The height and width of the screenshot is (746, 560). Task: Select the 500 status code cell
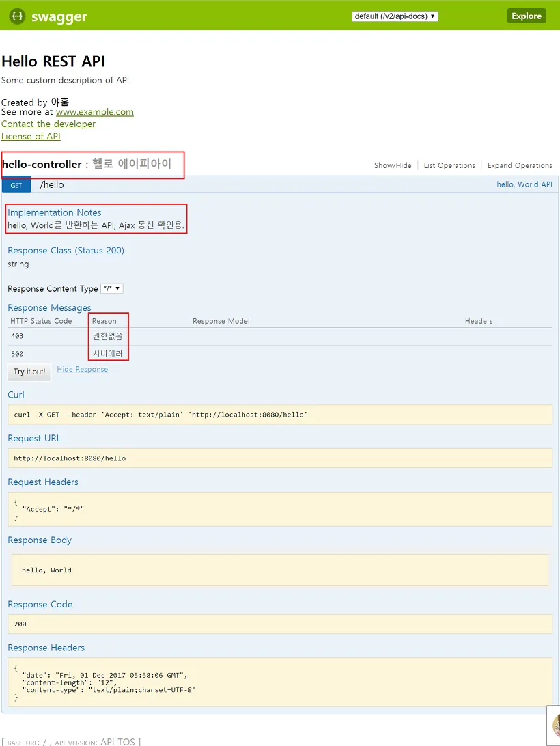tap(17, 354)
